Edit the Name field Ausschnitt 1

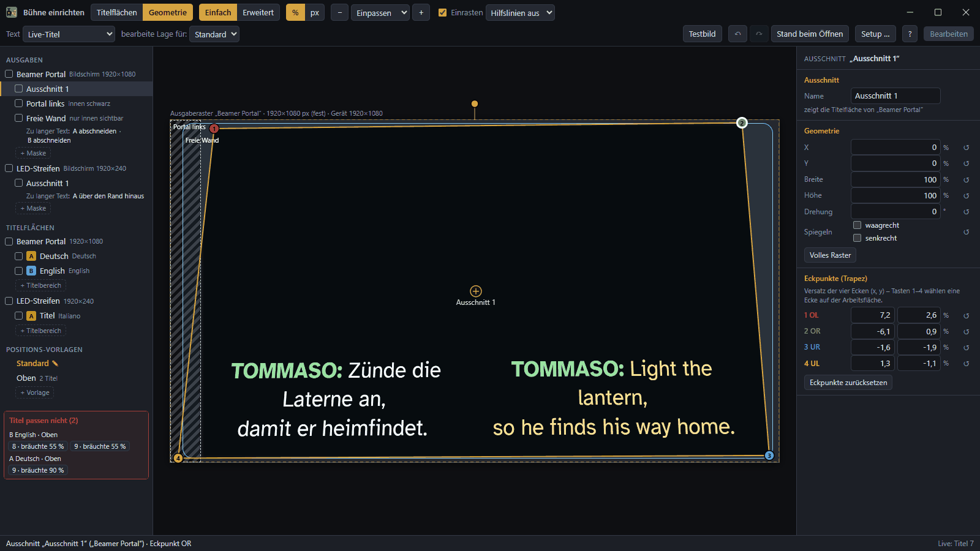(x=895, y=96)
